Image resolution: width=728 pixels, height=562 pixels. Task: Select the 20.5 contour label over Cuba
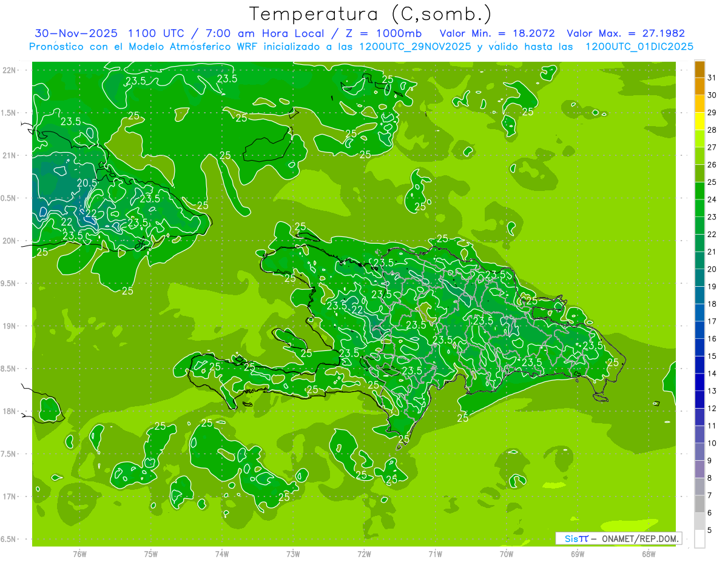pos(87,182)
